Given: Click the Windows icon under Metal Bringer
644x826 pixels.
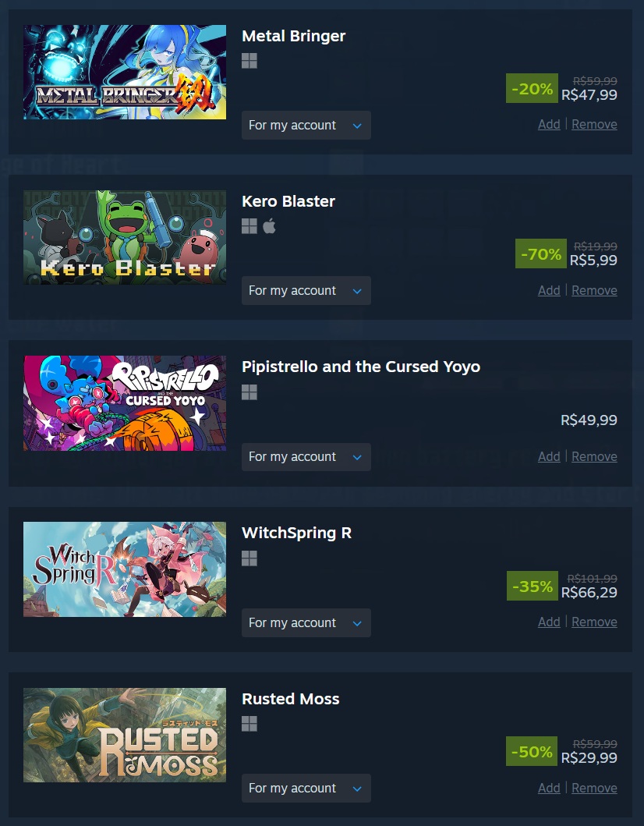Looking at the screenshot, I should pyautogui.click(x=249, y=61).
